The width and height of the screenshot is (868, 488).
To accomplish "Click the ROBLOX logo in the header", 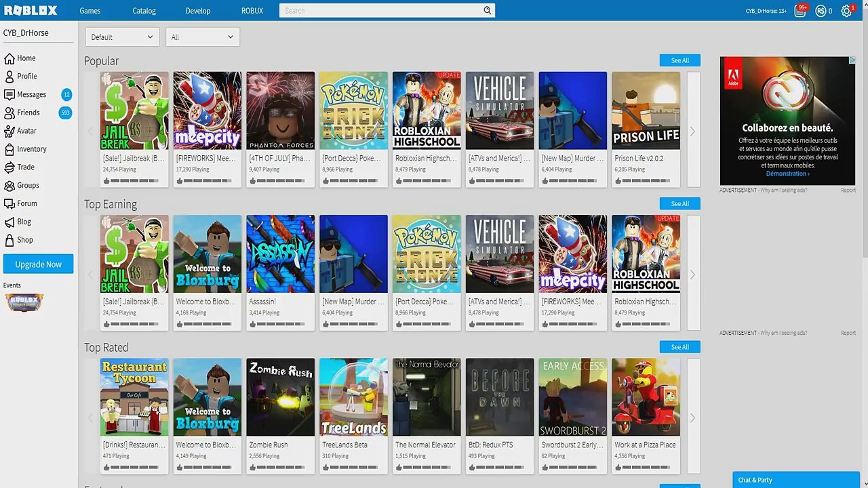I will click(x=30, y=10).
